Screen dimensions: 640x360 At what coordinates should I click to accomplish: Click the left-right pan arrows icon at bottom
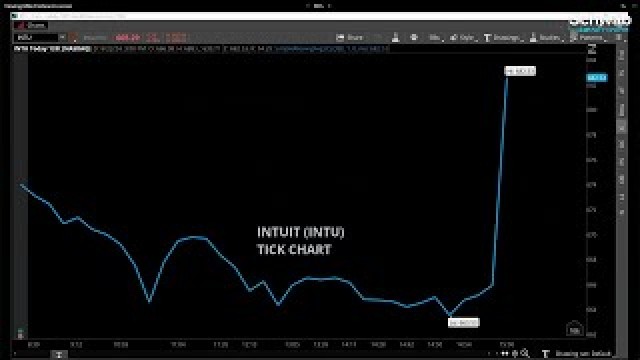(x=505, y=354)
